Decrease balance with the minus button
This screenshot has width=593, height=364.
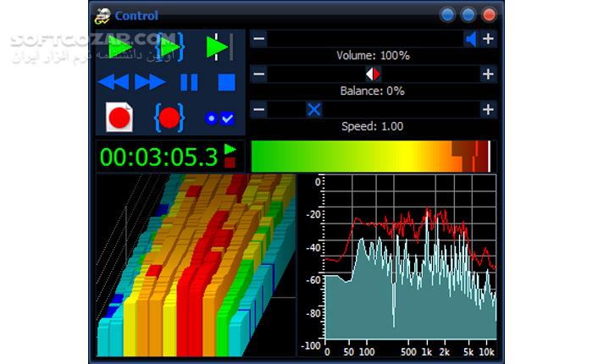click(x=259, y=74)
